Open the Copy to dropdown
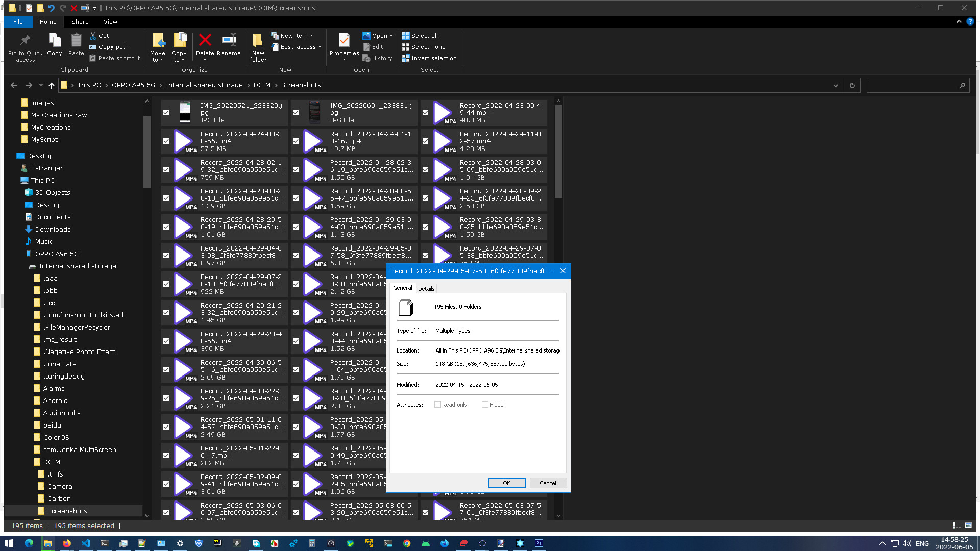Image resolution: width=980 pixels, height=551 pixels. (x=179, y=57)
